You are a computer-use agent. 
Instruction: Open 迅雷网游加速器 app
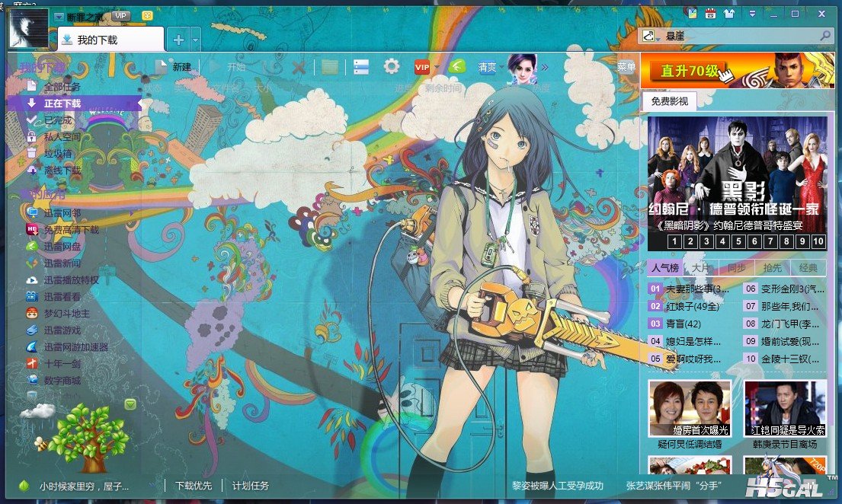75,346
